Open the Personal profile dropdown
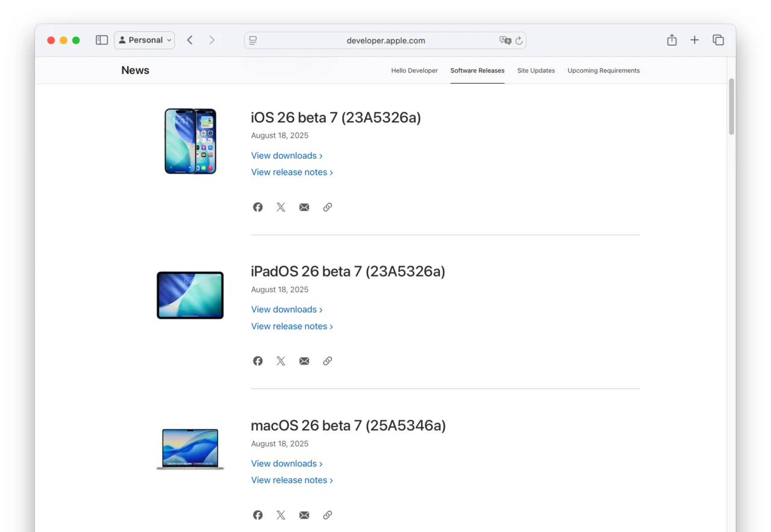This screenshot has width=771, height=532. coord(144,40)
